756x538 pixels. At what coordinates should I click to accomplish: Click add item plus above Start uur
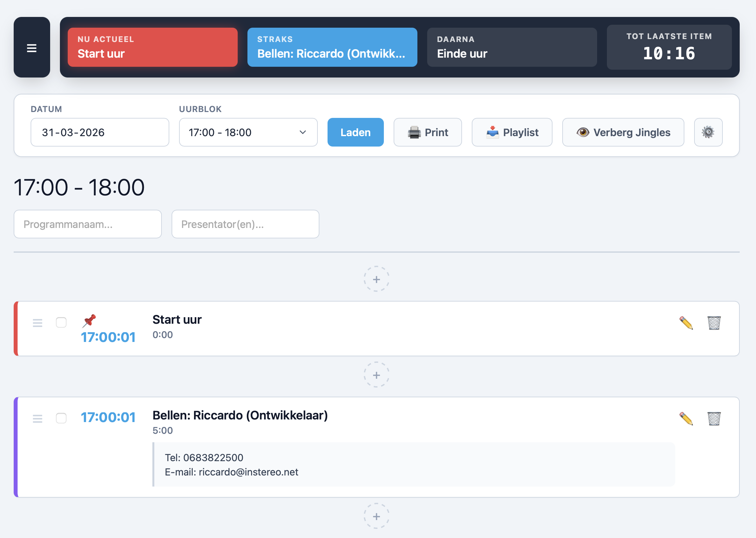(x=376, y=279)
